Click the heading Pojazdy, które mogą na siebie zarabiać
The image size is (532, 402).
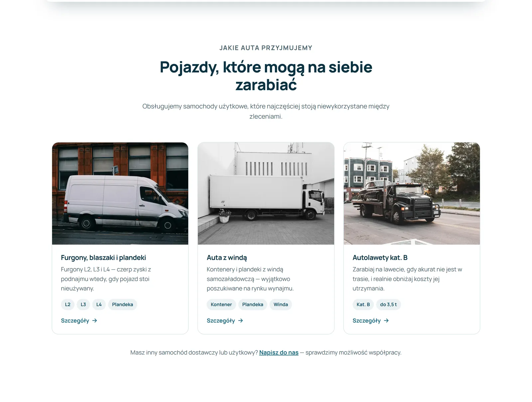[x=266, y=76]
